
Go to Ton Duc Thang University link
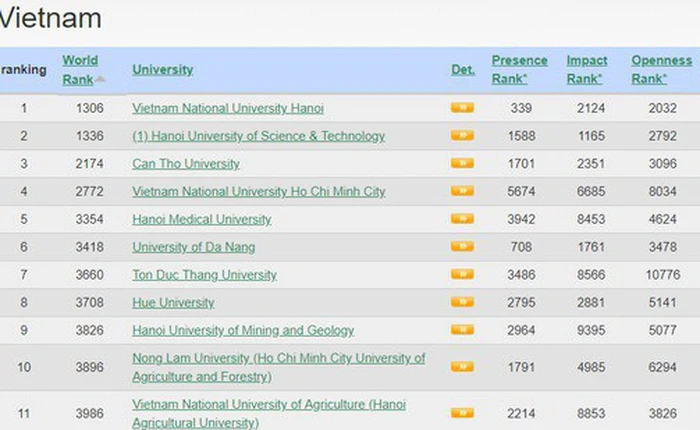pyautogui.click(x=204, y=275)
